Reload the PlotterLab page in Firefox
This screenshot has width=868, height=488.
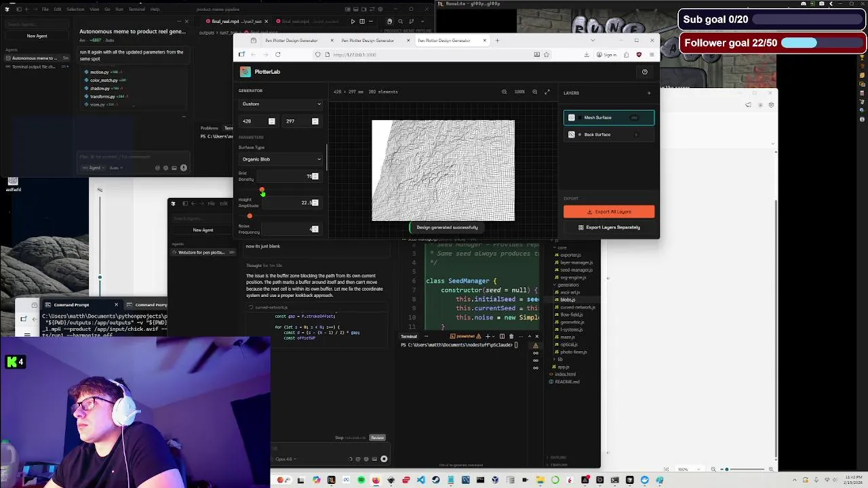click(277, 54)
